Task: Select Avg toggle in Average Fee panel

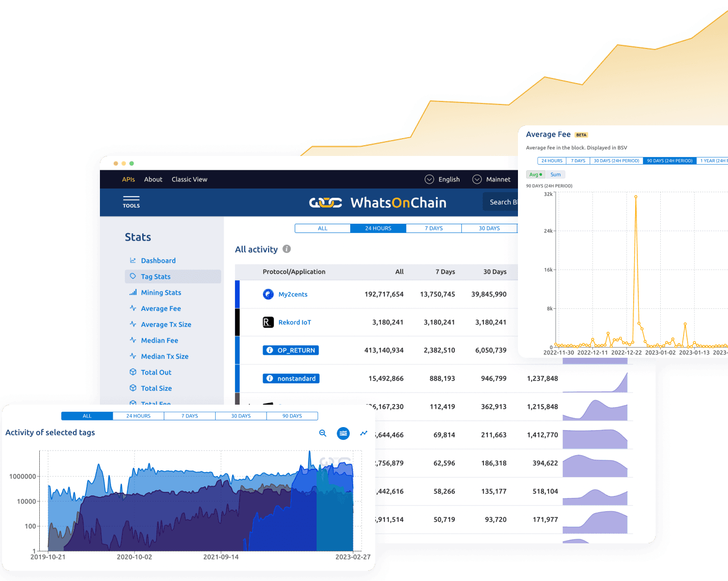Action: (535, 174)
